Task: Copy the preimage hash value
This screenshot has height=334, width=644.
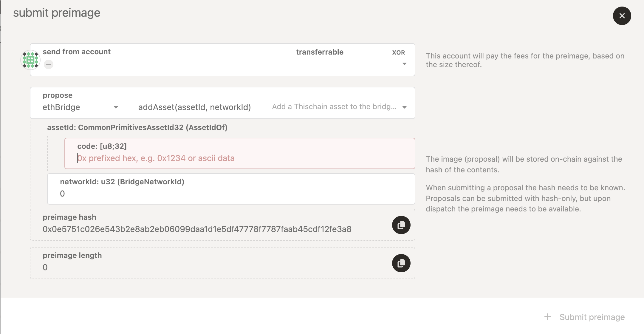Action: (x=401, y=225)
